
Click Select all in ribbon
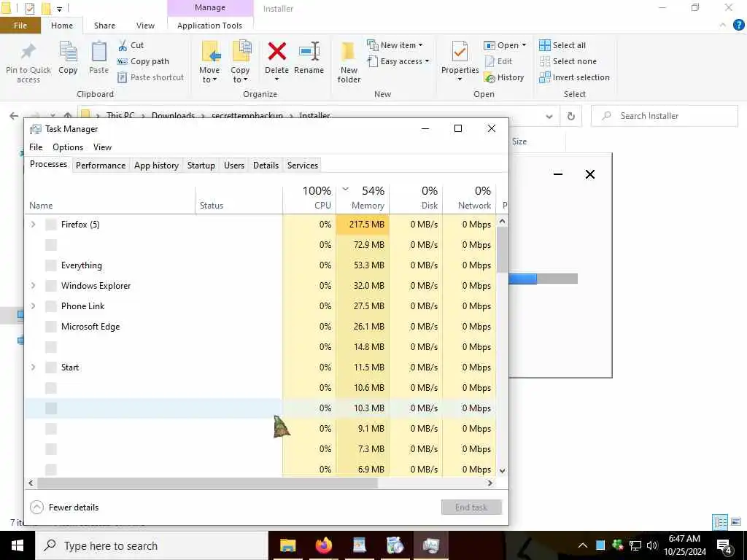(x=562, y=45)
